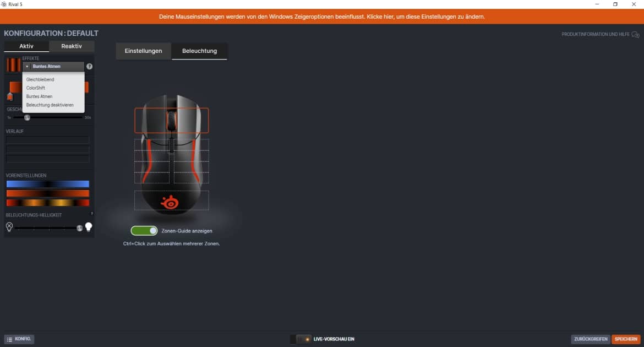This screenshot has width=644, height=347.
Task: Choose Gleichbleibend from the effects list
Action: point(40,80)
